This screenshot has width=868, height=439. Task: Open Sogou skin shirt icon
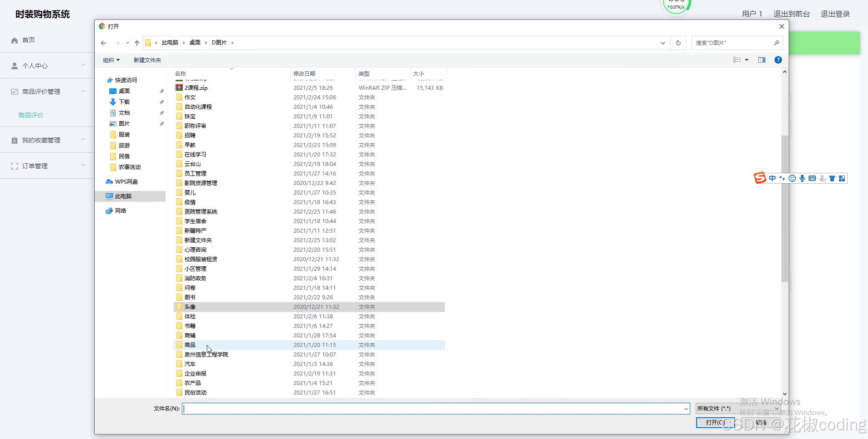(832, 178)
